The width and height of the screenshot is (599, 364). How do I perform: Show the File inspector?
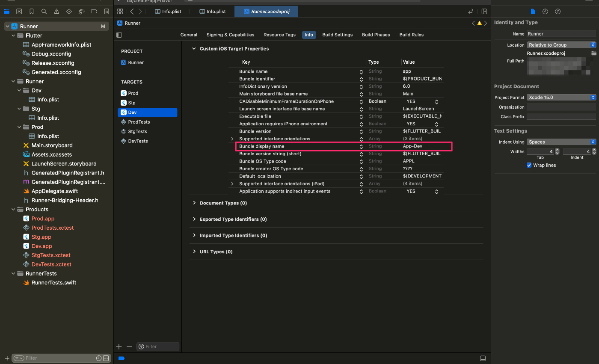point(533,12)
